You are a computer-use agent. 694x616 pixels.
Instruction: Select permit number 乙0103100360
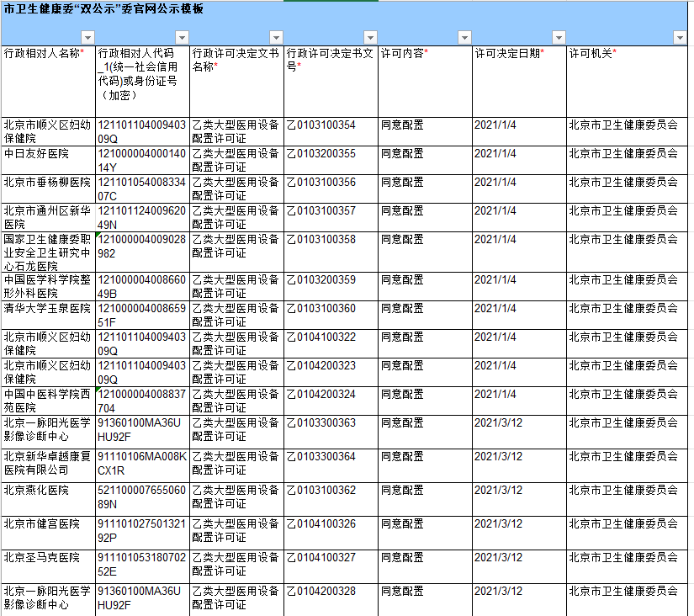(331, 316)
